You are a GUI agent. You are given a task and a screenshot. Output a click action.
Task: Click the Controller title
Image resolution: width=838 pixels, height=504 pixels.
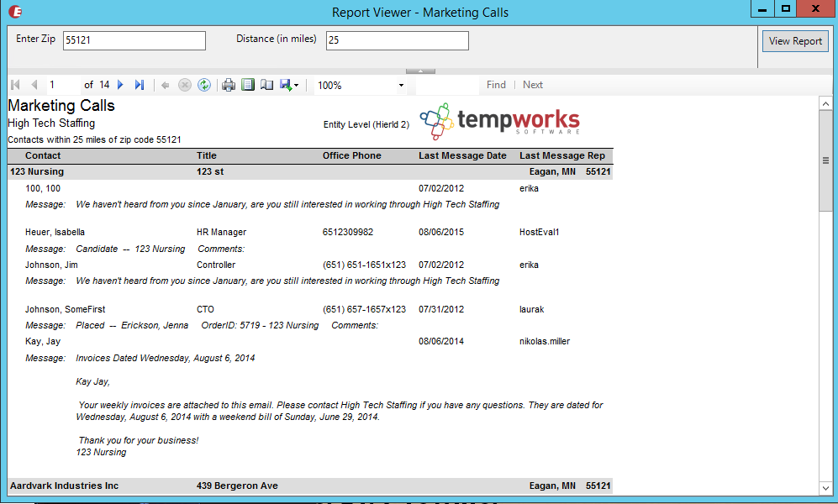216,265
